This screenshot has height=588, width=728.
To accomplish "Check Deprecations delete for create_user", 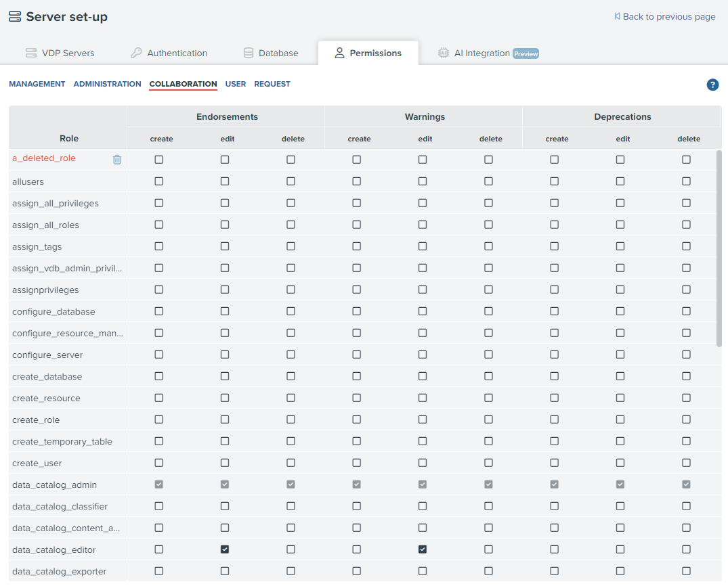I will pyautogui.click(x=686, y=463).
